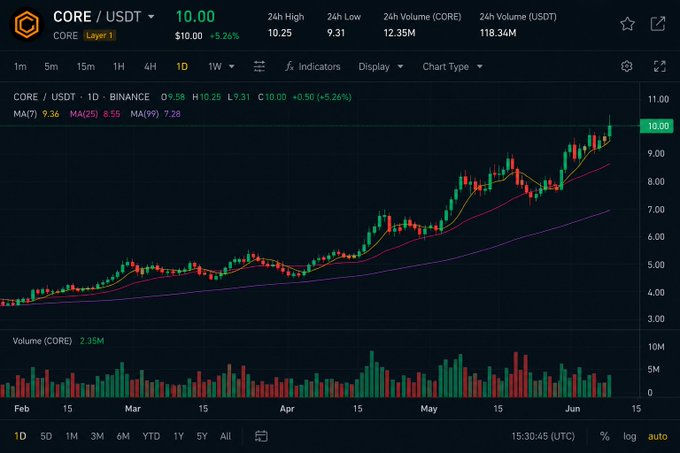Set bottom range to YTD
Image resolution: width=680 pixels, height=453 pixels.
[x=151, y=436]
